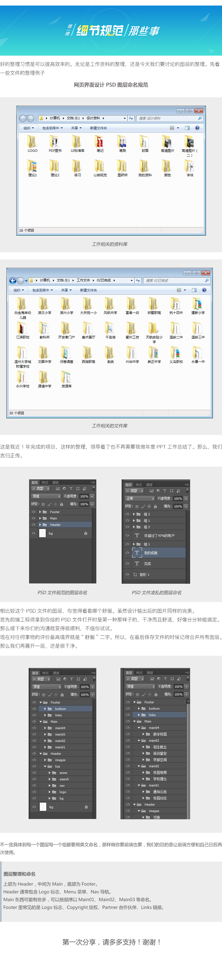Open the 建新小学 folder icon
Viewport: 222px width, 980px height.
click(197, 304)
